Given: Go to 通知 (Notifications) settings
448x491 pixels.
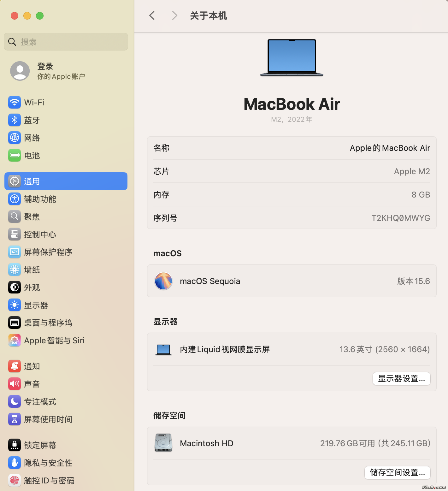Looking at the screenshot, I should (66, 366).
